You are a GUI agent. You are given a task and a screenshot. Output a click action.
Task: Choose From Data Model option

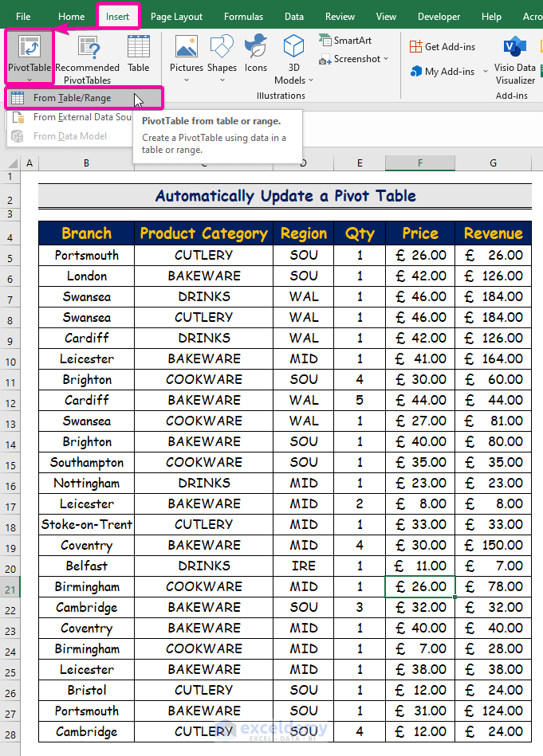[70, 136]
